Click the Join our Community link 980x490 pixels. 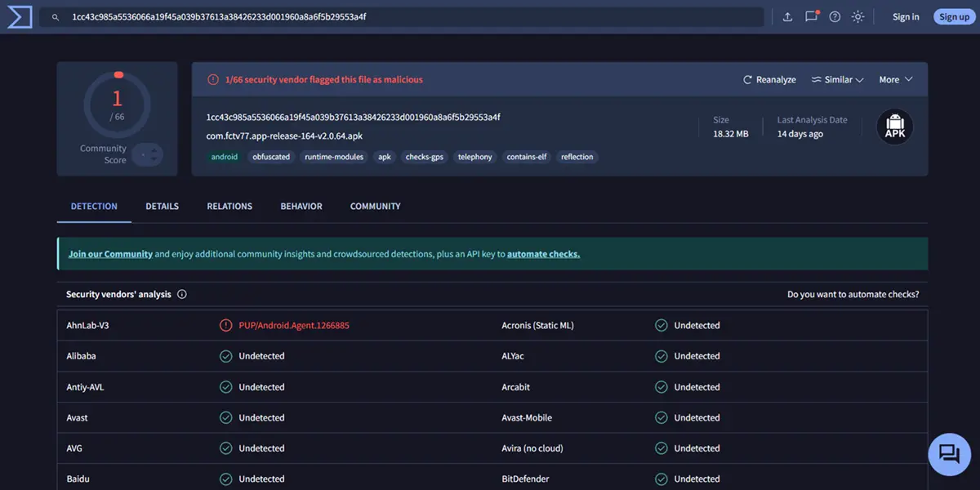109,253
